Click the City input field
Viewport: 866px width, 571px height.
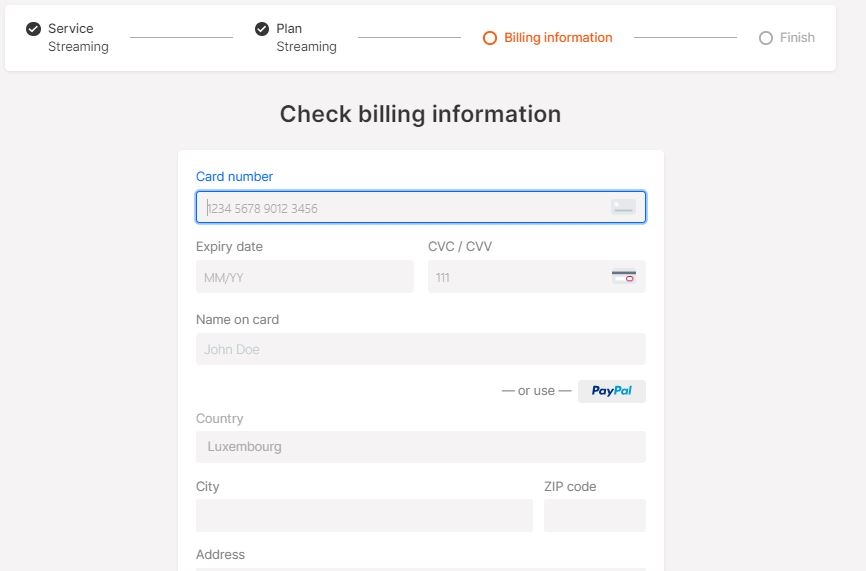coord(364,515)
